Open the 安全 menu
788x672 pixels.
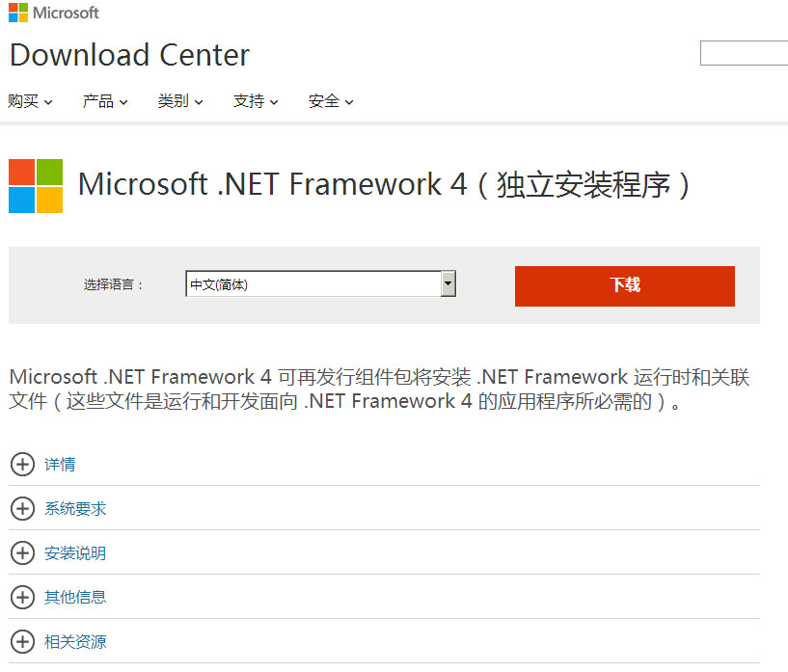pyautogui.click(x=331, y=101)
